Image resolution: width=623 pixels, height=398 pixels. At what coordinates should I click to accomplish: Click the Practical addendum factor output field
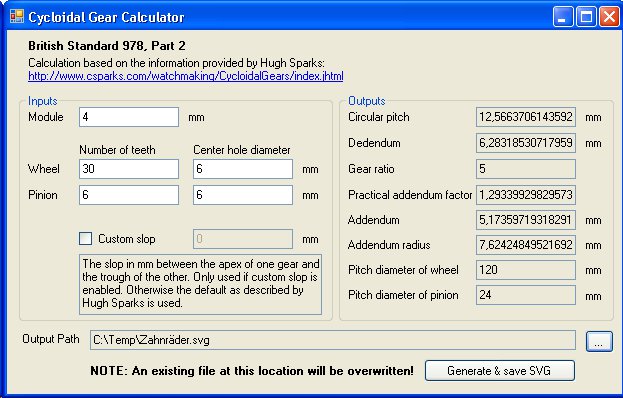(526, 195)
